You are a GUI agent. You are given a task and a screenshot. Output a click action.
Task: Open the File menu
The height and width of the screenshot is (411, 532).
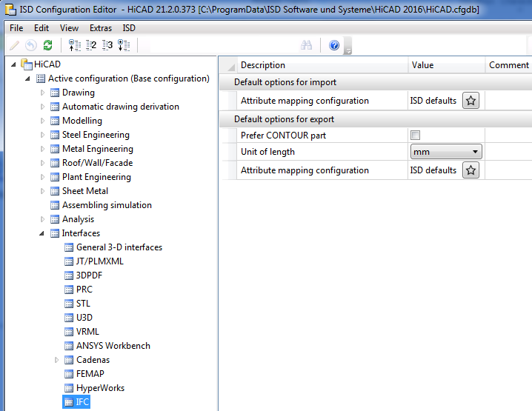coord(16,28)
